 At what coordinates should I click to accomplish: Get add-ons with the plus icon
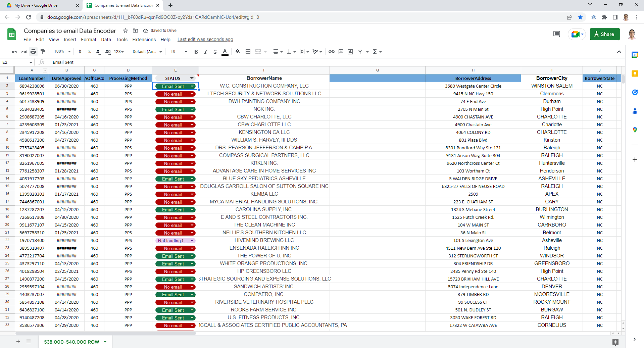635,160
